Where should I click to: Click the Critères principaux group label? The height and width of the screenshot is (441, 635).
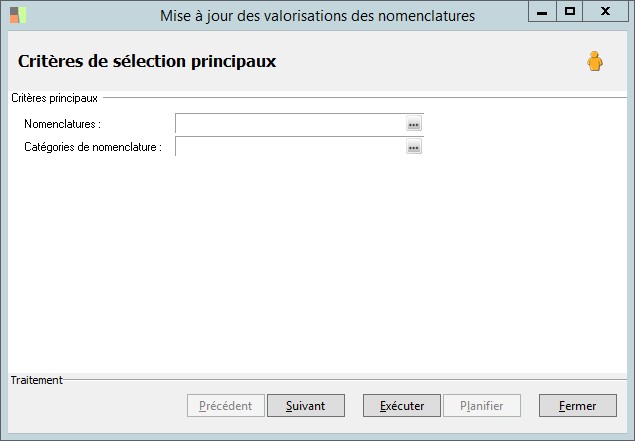pos(54,98)
